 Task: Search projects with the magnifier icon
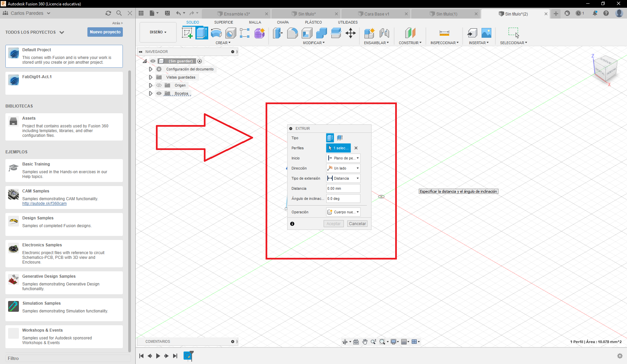pyautogui.click(x=119, y=13)
